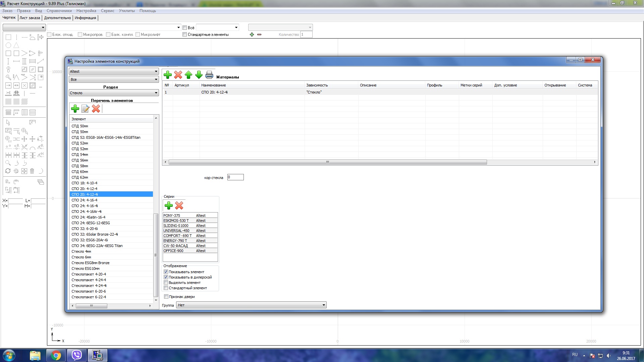
Task: Select СПО 24: 4-16-4 element
Action: pos(111,200)
